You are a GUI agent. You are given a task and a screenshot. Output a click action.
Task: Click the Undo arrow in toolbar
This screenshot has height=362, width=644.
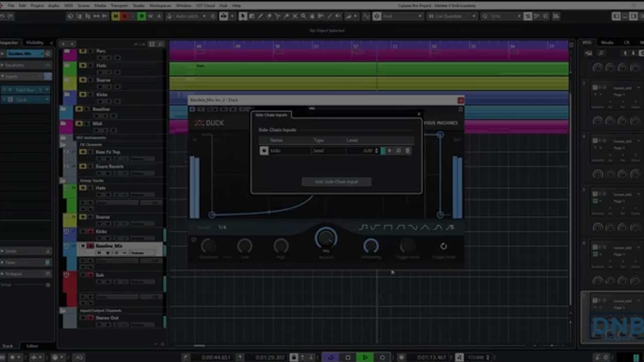tap(3, 16)
